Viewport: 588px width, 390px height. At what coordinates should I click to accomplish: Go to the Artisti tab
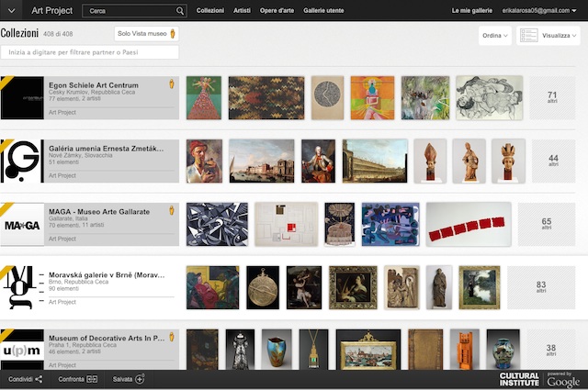coord(242,11)
